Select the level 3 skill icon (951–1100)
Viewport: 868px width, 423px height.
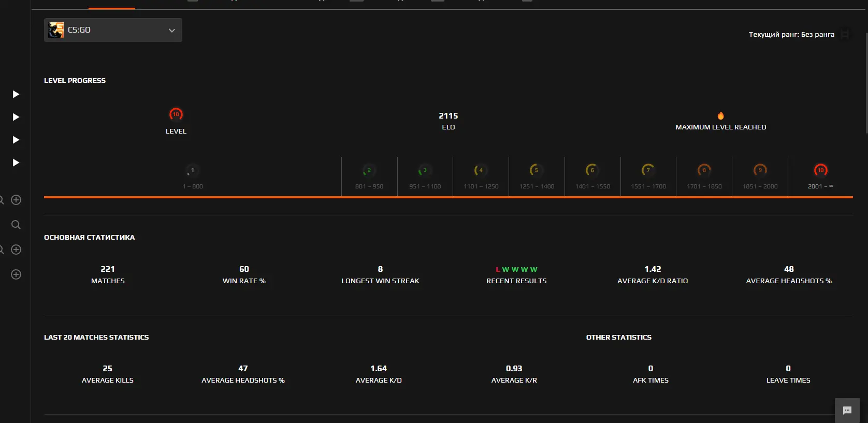425,170
